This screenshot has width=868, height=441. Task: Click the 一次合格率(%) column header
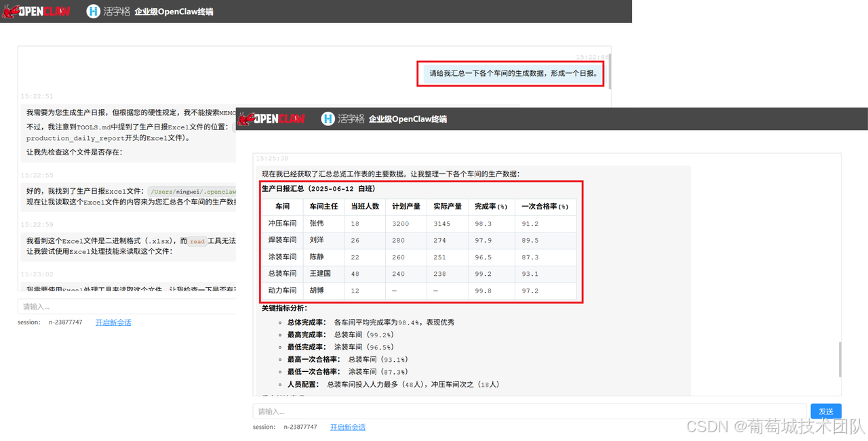click(545, 207)
